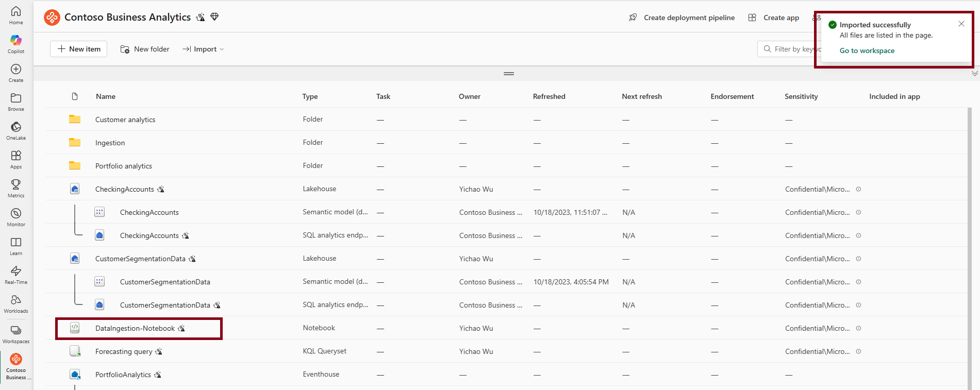
Task: Click the horizontal resize handle bar
Action: coord(509,74)
